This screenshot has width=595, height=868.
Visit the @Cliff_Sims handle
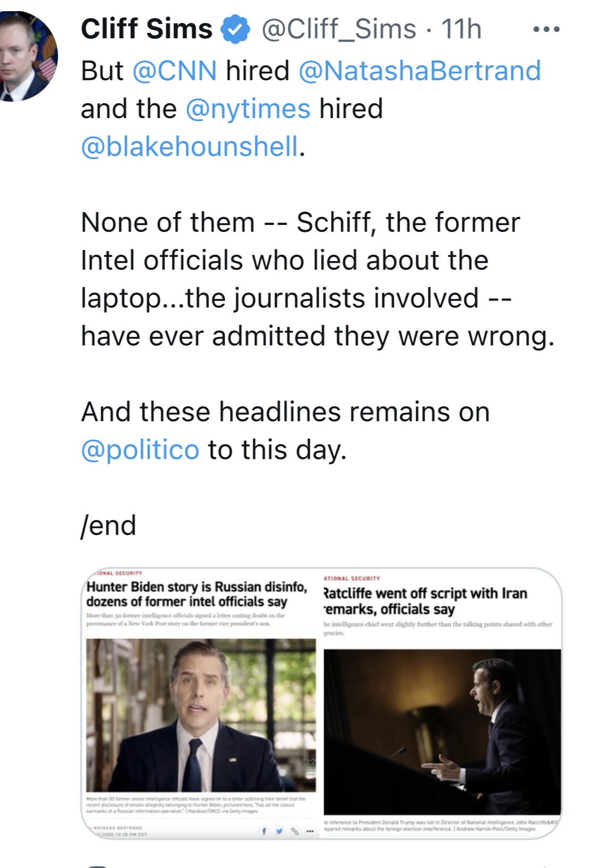click(x=338, y=29)
